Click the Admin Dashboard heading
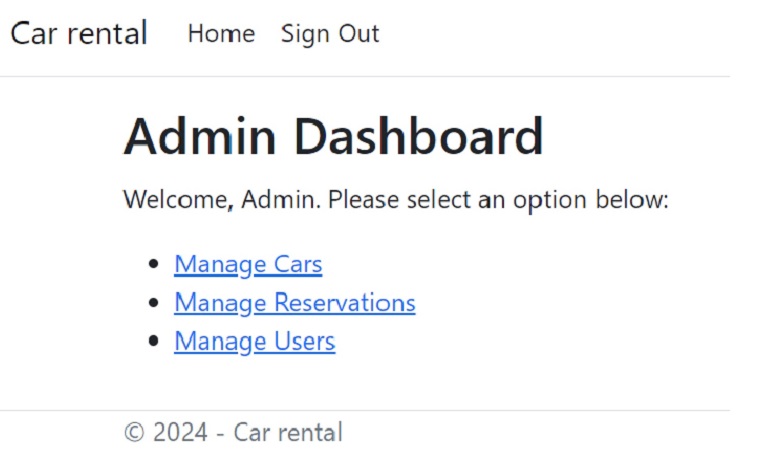Viewport: 771px width, 452px height. coord(333,137)
